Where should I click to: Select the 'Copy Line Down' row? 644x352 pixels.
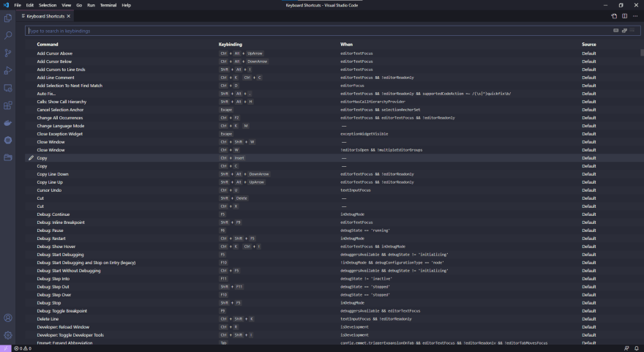[332, 174]
